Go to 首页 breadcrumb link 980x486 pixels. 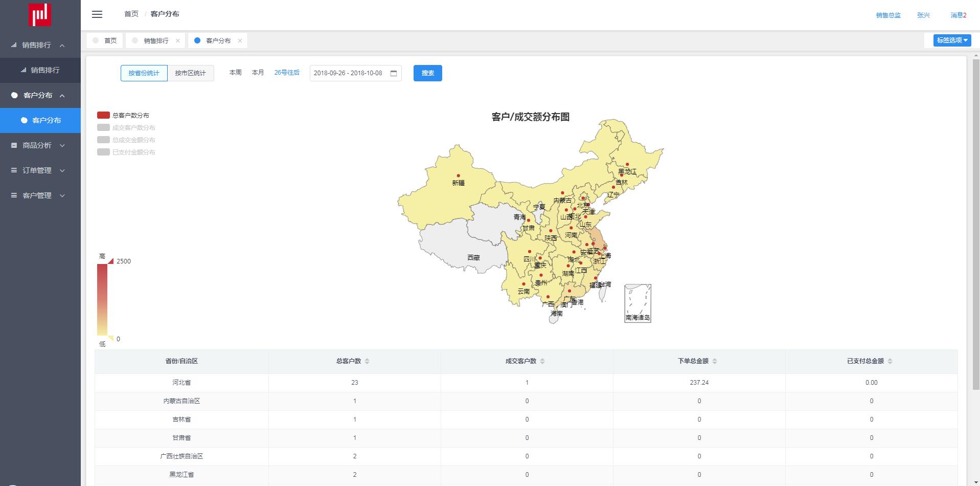[x=131, y=14]
